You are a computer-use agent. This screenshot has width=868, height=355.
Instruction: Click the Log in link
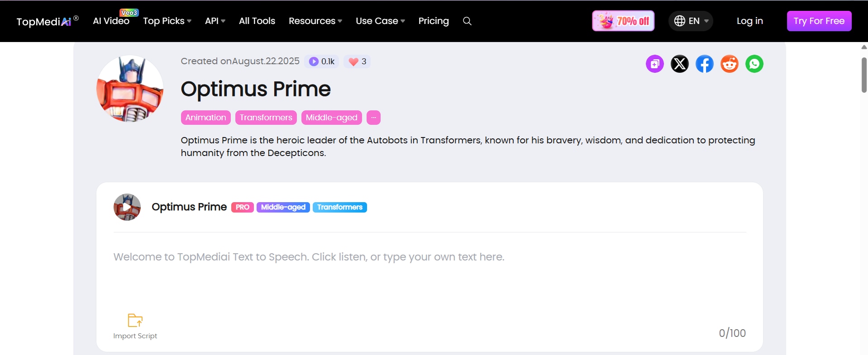pyautogui.click(x=749, y=21)
